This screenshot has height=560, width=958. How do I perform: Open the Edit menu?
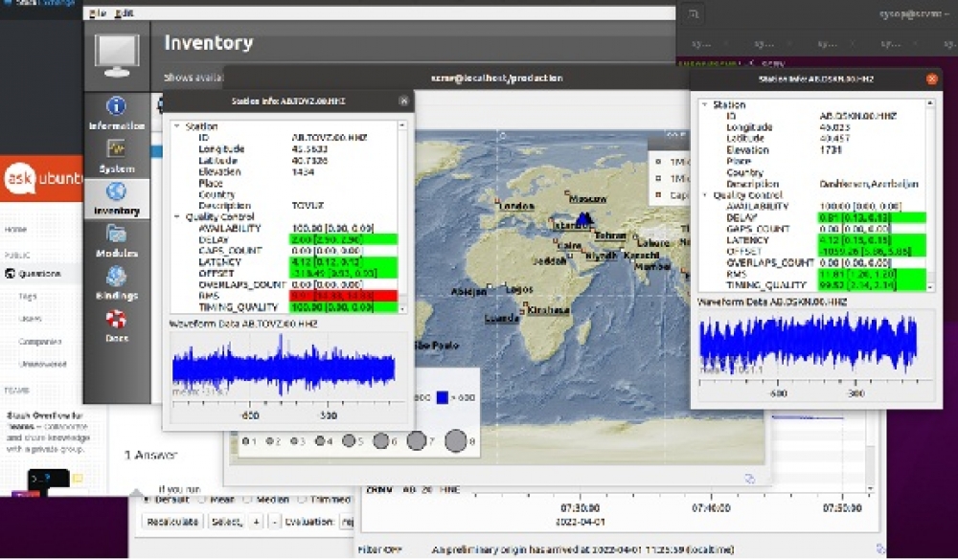click(124, 12)
